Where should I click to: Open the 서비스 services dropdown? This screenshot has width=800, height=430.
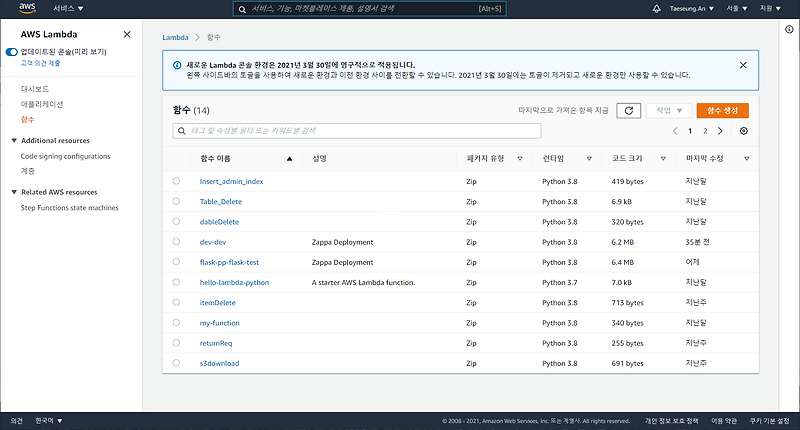[x=68, y=9]
